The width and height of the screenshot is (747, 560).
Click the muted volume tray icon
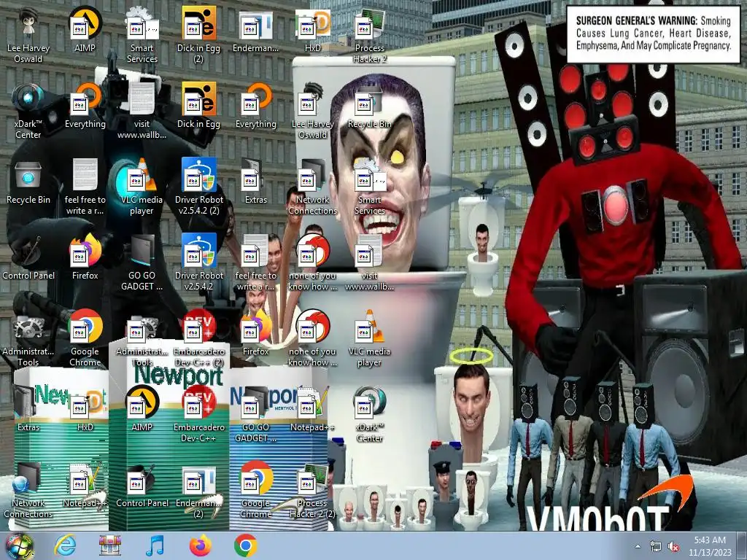pyautogui.click(x=673, y=547)
